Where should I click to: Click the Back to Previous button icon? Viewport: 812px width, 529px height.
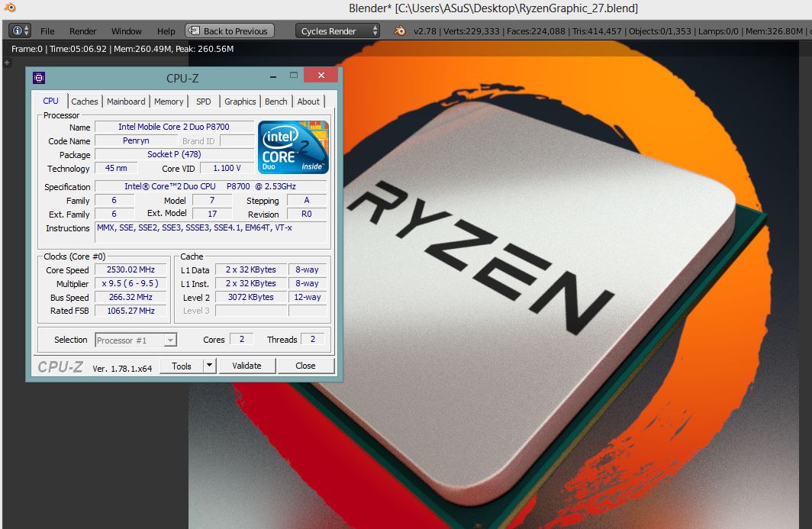point(194,31)
